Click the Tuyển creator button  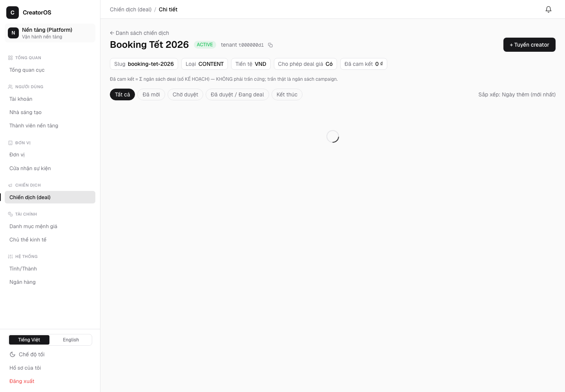click(x=529, y=45)
